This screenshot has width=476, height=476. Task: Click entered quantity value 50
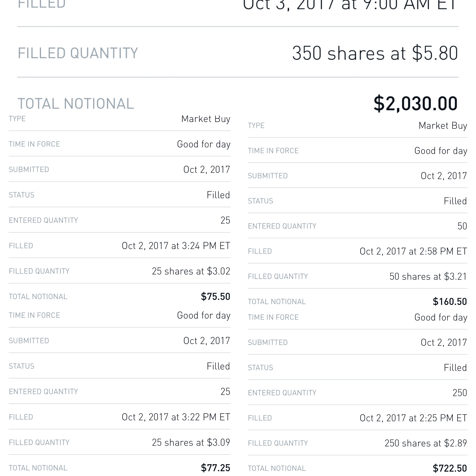[x=462, y=226]
